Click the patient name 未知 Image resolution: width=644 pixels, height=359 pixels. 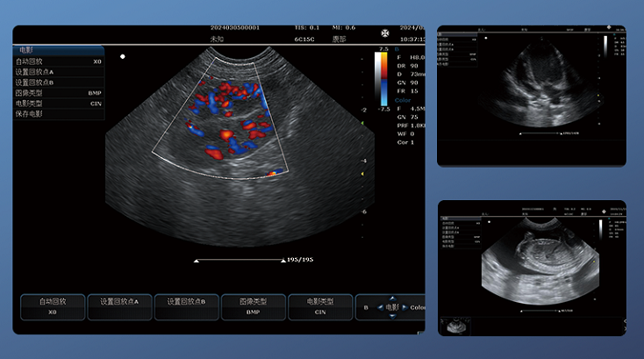point(217,39)
